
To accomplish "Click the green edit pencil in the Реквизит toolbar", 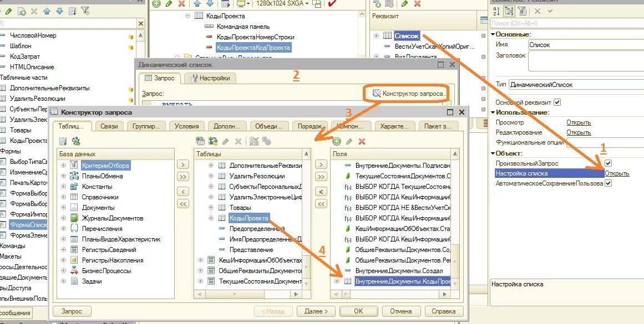I will 404,4.
